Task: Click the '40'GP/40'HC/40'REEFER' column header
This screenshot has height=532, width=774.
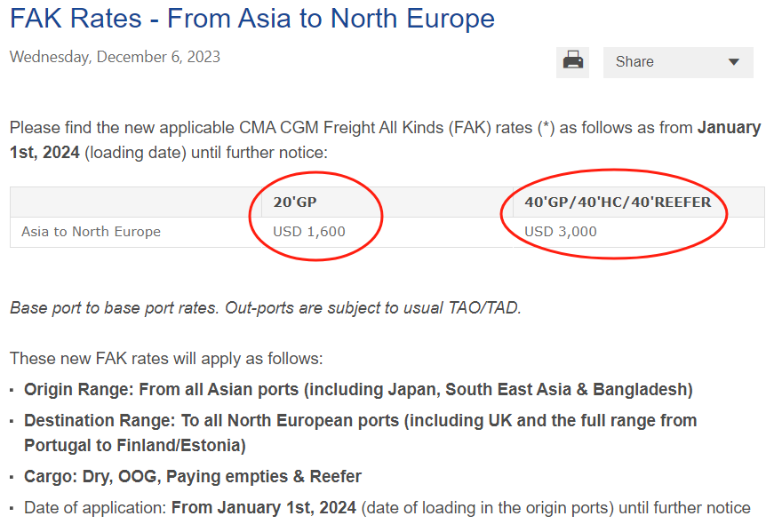Action: click(x=618, y=202)
